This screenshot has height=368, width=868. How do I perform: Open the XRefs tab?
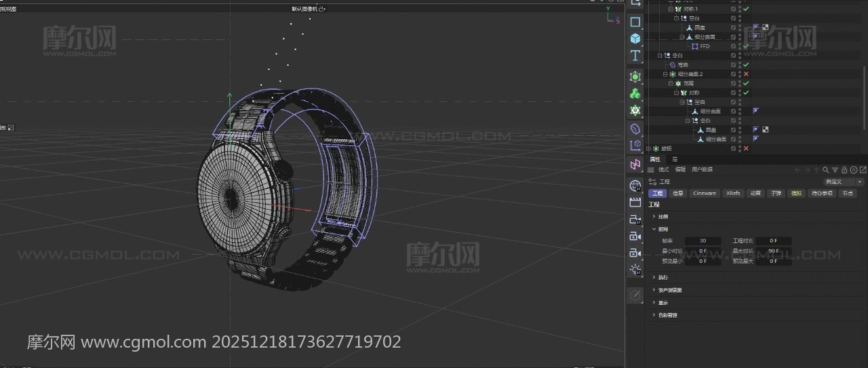tap(733, 194)
